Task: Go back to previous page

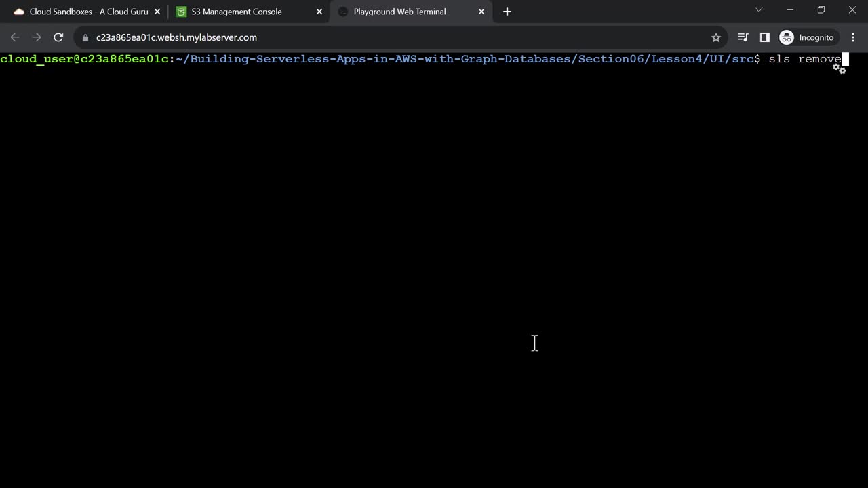Action: [15, 37]
